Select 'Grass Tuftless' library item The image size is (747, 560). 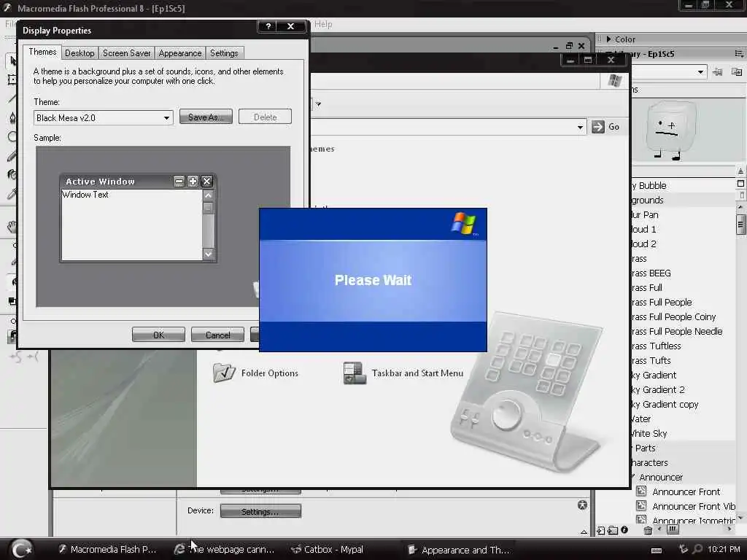pyautogui.click(x=656, y=346)
